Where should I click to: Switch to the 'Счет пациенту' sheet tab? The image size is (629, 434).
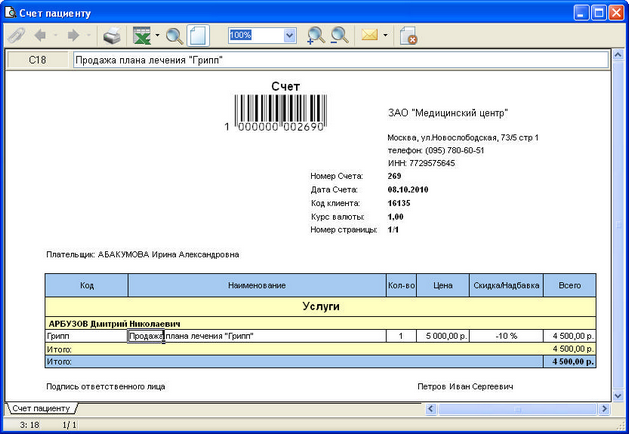[41, 408]
